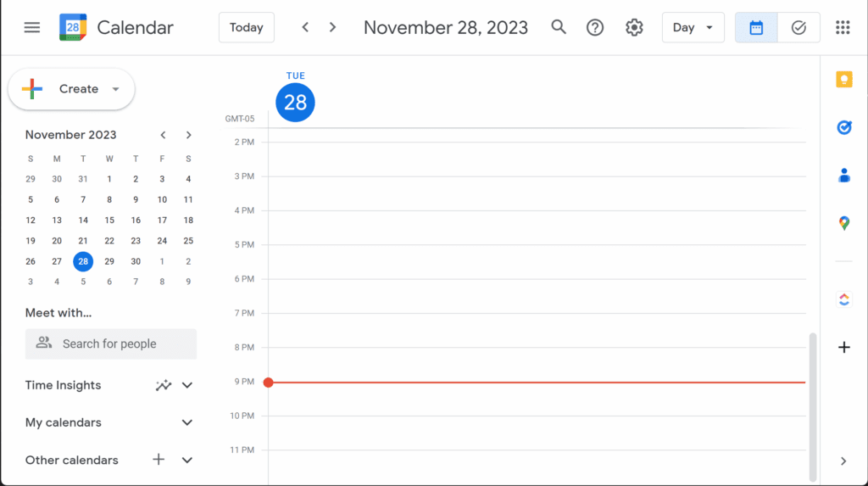Click the Today button
Image resolution: width=868 pixels, height=486 pixels.
click(247, 27)
